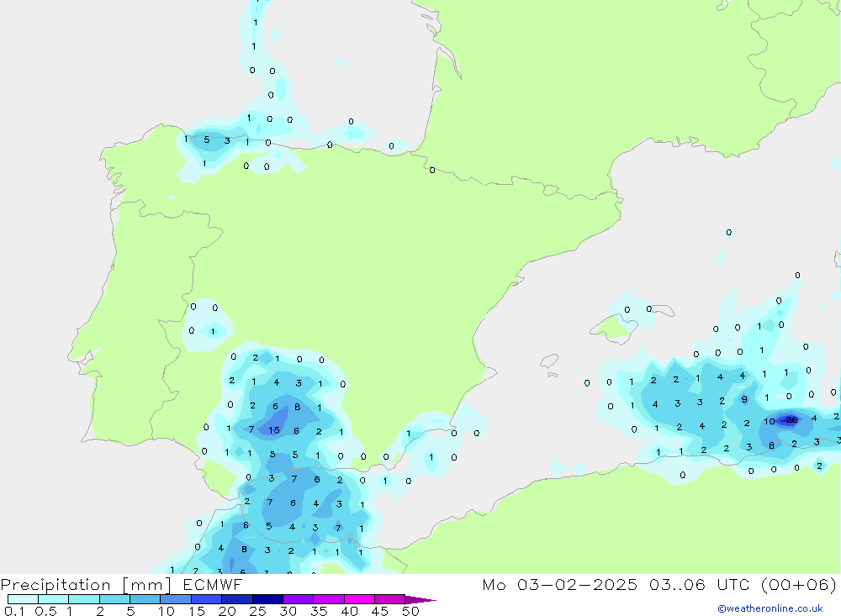Click the legend label '45'
Viewport: 841px width, 616px height.
[380, 611]
